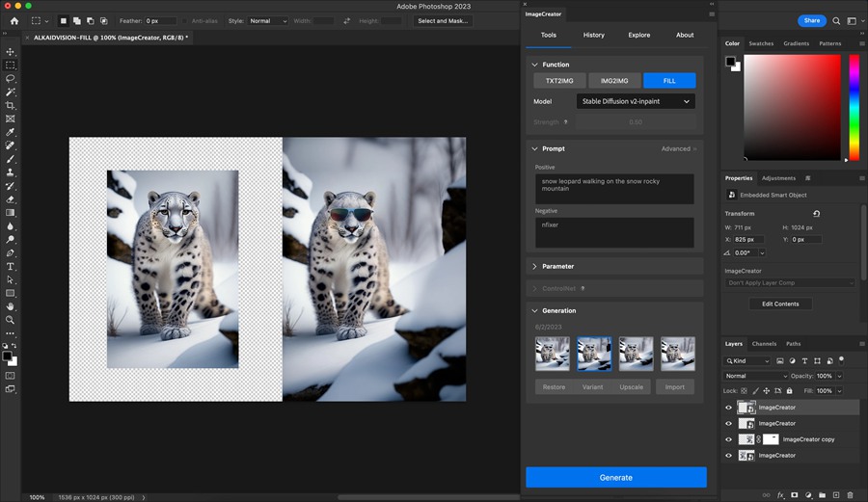Viewport: 868px width, 502px height.
Task: Click the Edit Contents button
Action: [x=780, y=304]
